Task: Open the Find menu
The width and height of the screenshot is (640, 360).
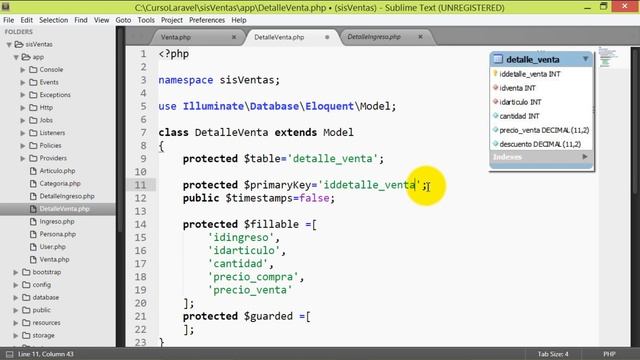Action: click(81, 20)
